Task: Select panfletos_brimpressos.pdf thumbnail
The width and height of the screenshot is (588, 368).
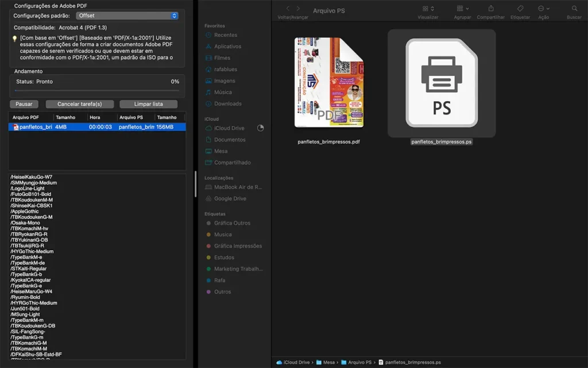Action: tap(329, 82)
